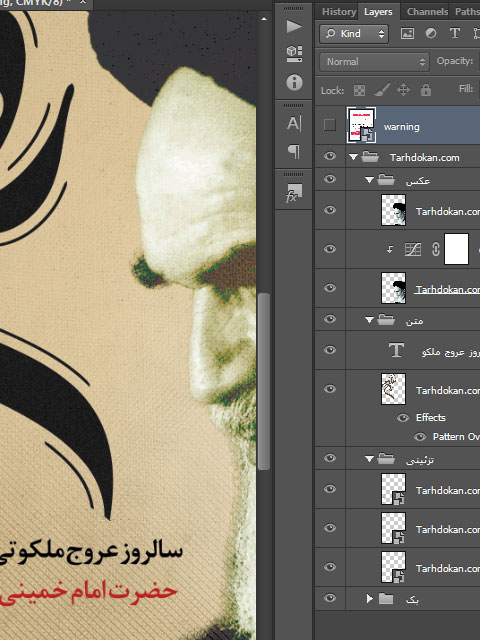This screenshot has height=640, width=480.
Task: Click the تزئینی group folder icon
Action: click(x=386, y=459)
